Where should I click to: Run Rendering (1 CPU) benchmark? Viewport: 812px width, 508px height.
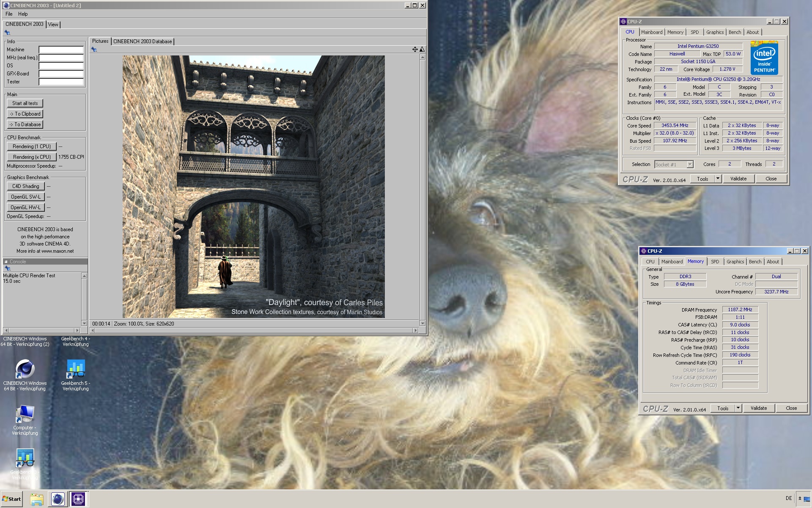coord(32,146)
